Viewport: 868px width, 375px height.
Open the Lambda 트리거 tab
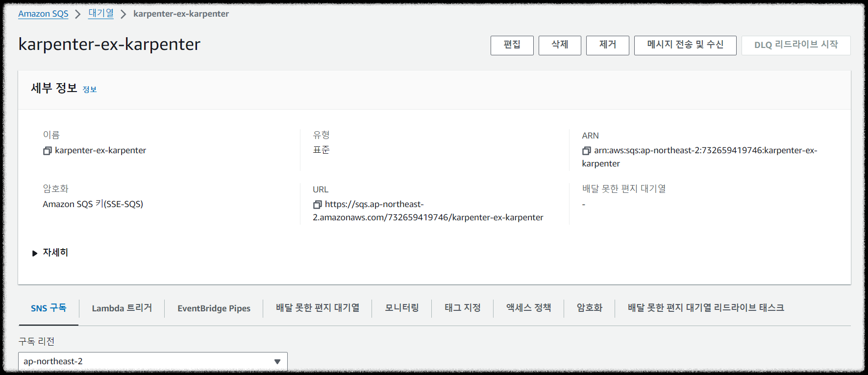122,308
